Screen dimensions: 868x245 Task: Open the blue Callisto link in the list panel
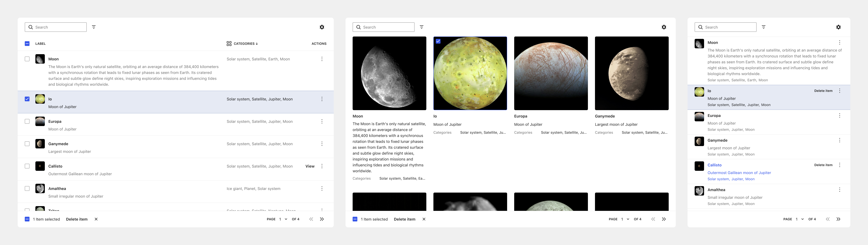click(714, 165)
